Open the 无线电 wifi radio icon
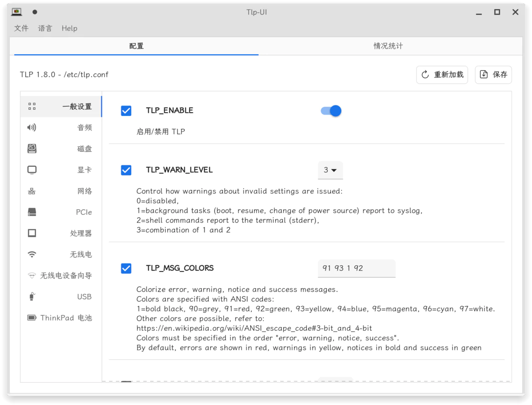This screenshot has height=405, width=532. (x=32, y=254)
